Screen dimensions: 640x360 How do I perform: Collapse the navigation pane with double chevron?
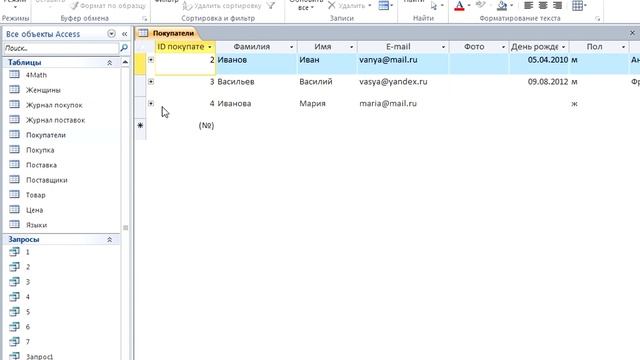pyautogui.click(x=124, y=34)
